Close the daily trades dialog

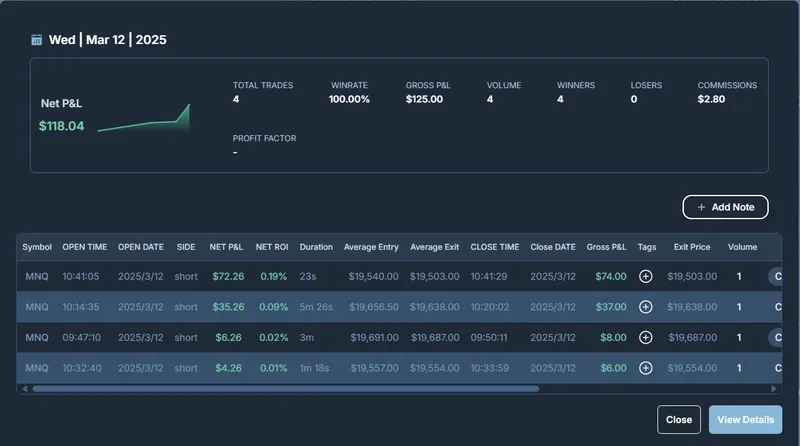pyautogui.click(x=679, y=419)
